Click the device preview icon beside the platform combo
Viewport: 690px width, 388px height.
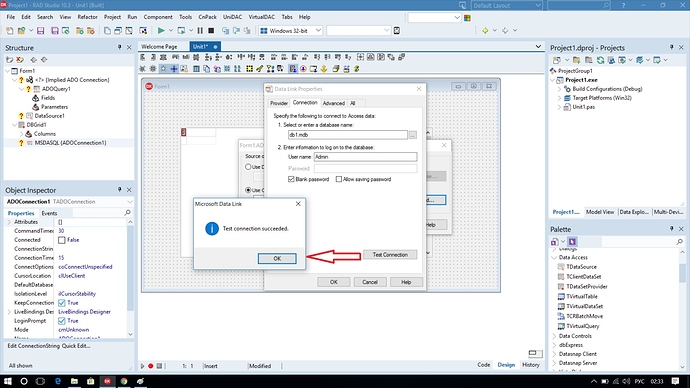397,30
